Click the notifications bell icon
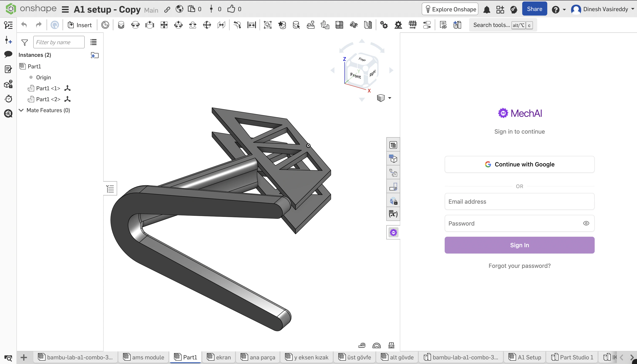Viewport: 637px width, 364px height. (487, 9)
